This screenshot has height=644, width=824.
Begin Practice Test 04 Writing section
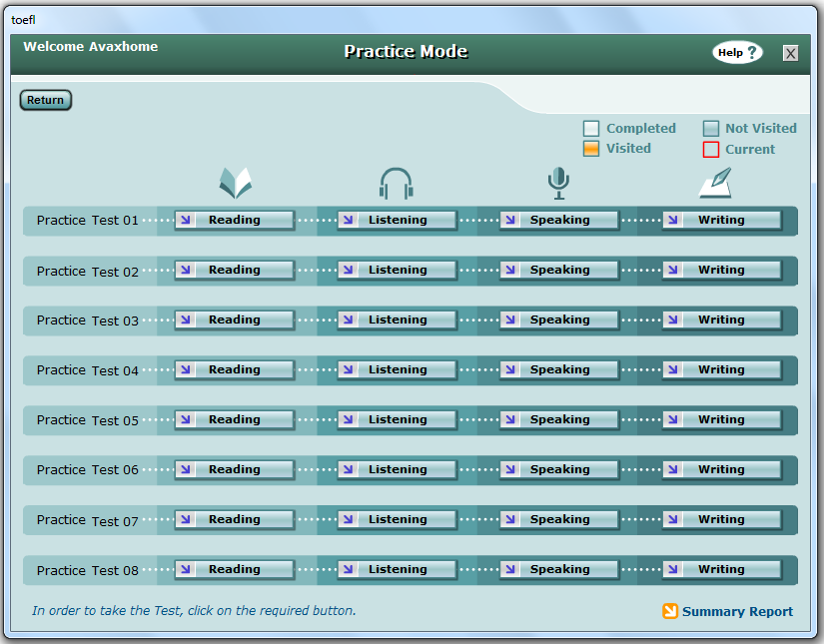pos(721,370)
